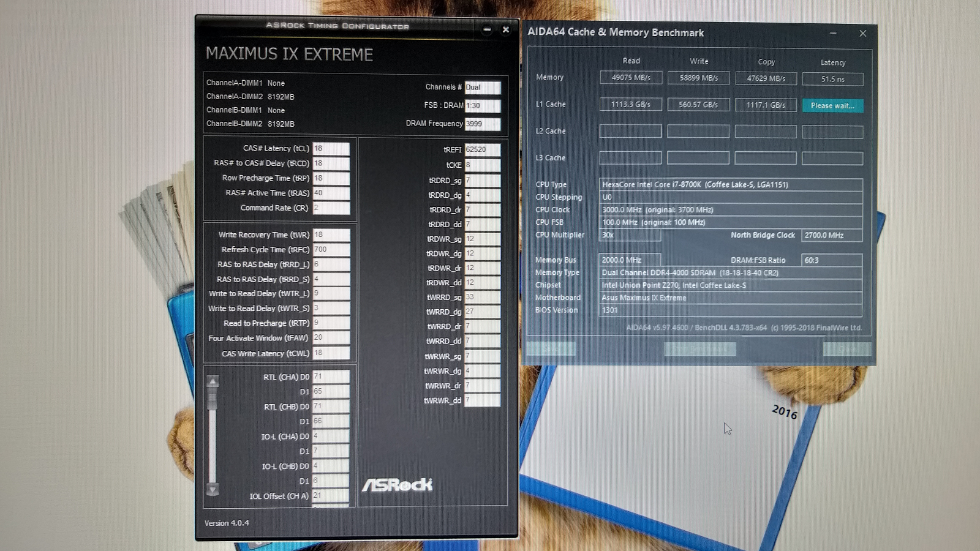Click the tREFI value field
This screenshot has width=980, height=551.
click(483, 149)
